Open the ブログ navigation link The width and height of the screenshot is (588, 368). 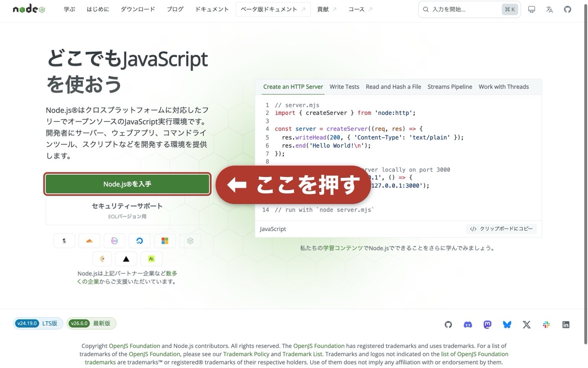pyautogui.click(x=175, y=9)
